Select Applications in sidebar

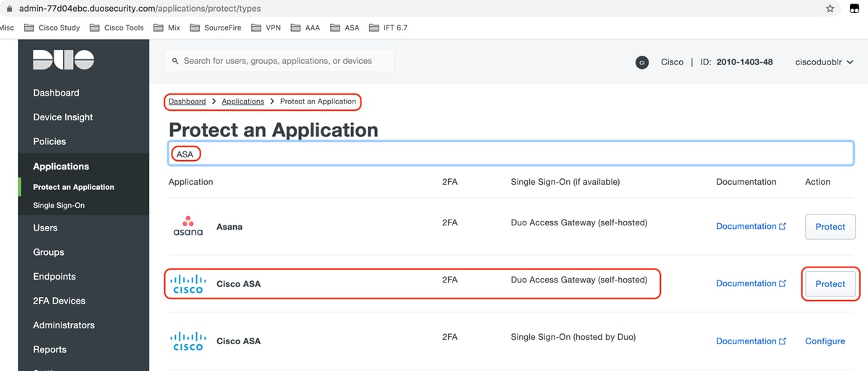[x=61, y=167]
